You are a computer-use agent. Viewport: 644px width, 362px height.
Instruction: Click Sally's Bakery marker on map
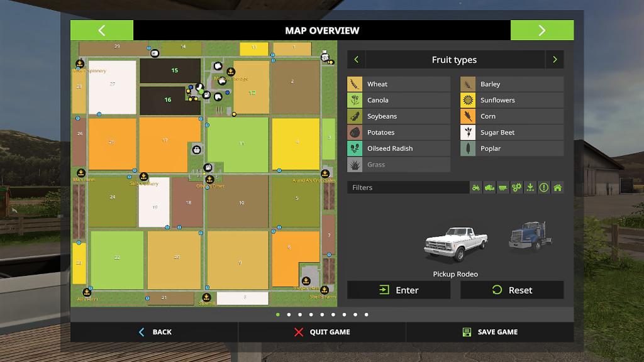click(143, 177)
